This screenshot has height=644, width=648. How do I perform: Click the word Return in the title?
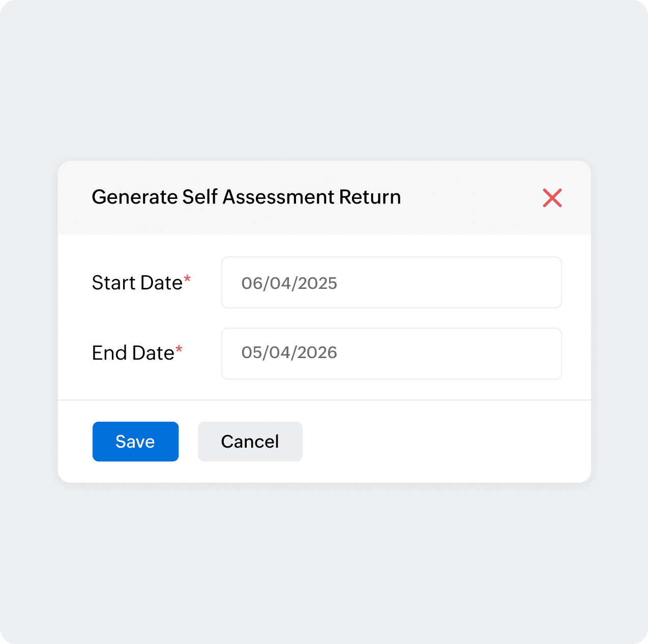pos(370,197)
